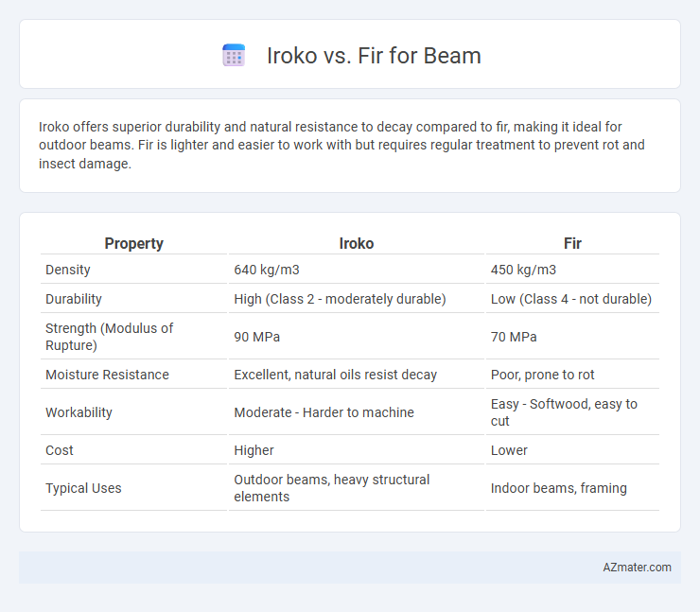Select the '70 MPa' value
This screenshot has width=700, height=612.
pyautogui.click(x=514, y=337)
